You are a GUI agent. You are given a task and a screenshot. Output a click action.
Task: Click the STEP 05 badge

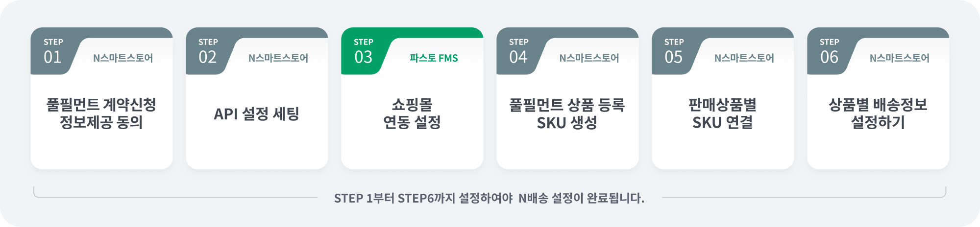click(674, 51)
